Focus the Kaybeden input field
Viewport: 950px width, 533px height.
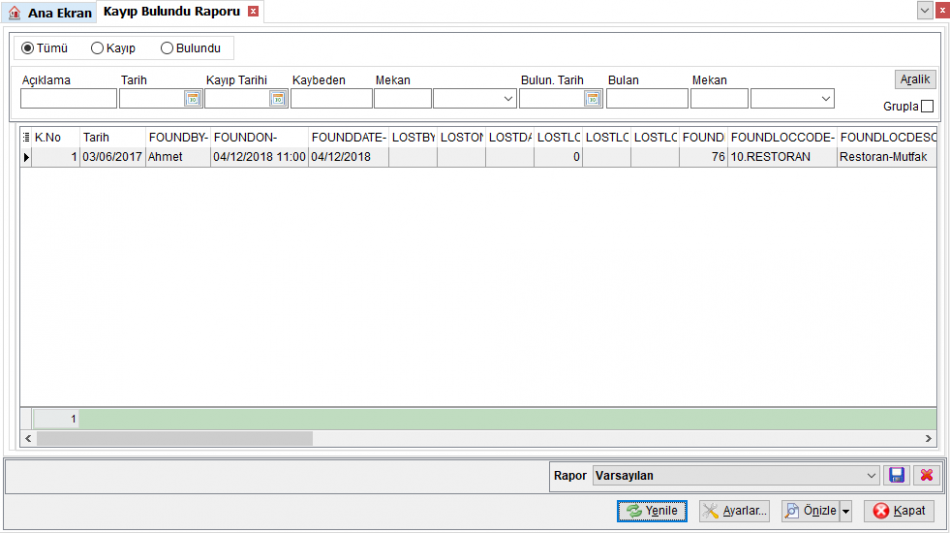pyautogui.click(x=331, y=99)
